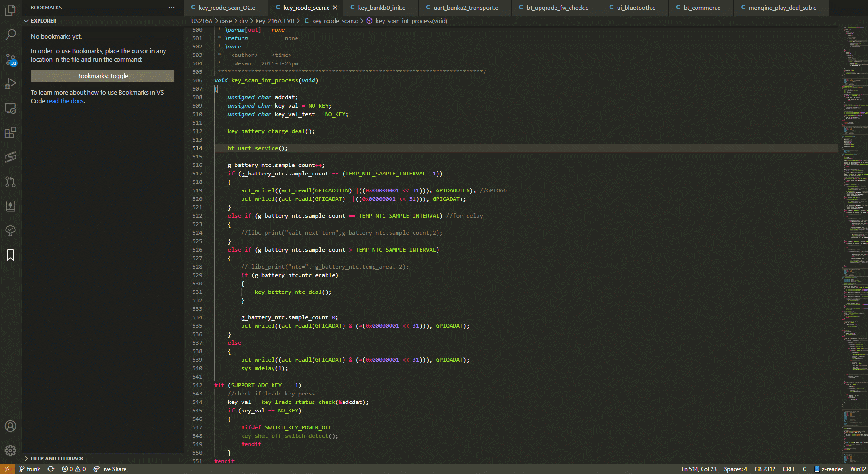Click 'void key_scan_int_process(void)' on line 506
Screen dimensions: 868x474
pos(266,80)
